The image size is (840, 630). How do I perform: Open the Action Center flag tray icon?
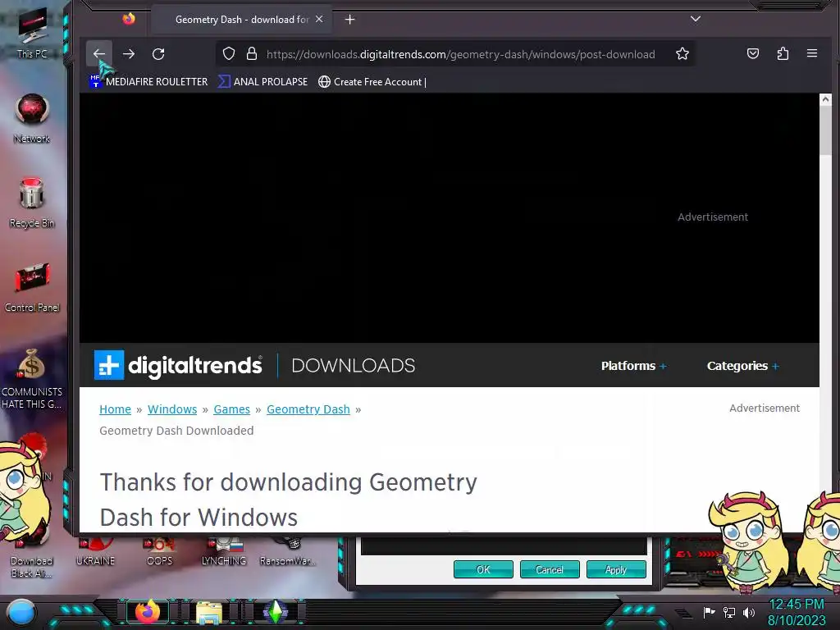point(710,612)
